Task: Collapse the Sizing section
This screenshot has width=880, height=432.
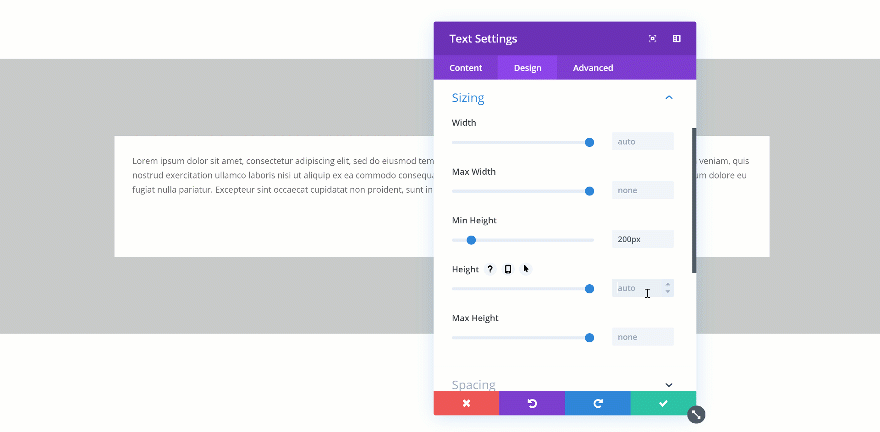Action: [x=669, y=98]
